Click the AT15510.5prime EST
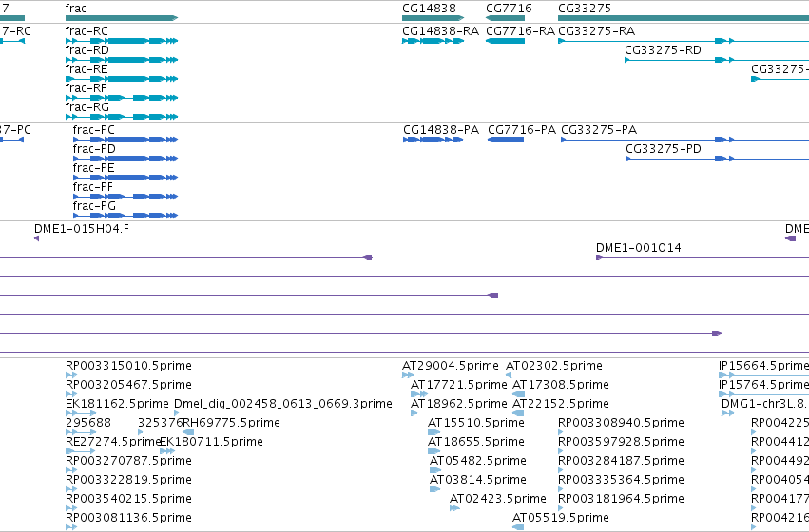 (x=433, y=432)
